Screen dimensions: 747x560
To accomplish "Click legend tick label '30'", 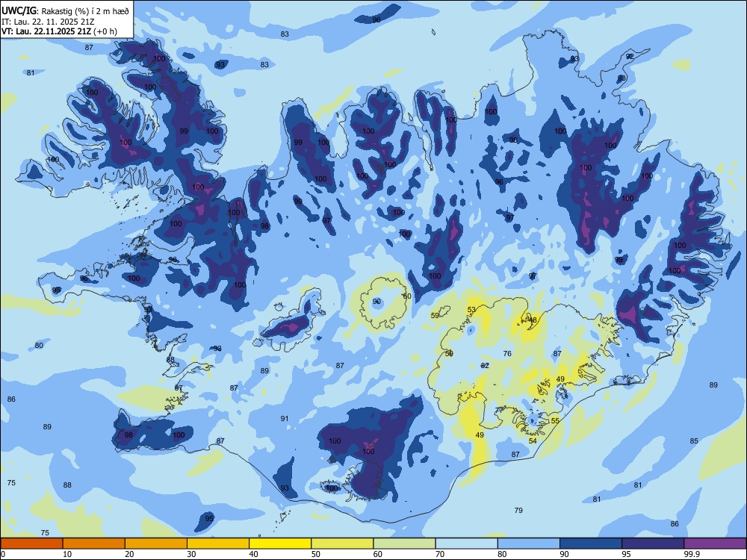I will click(x=191, y=554).
